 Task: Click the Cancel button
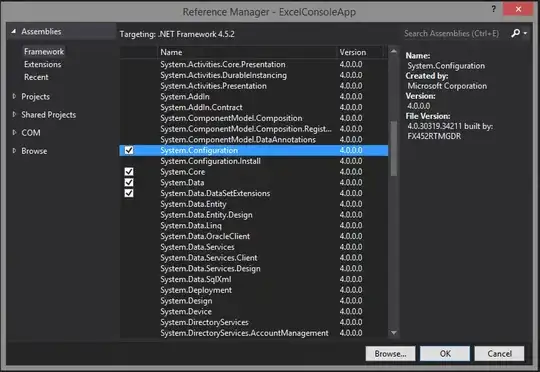[x=499, y=354]
